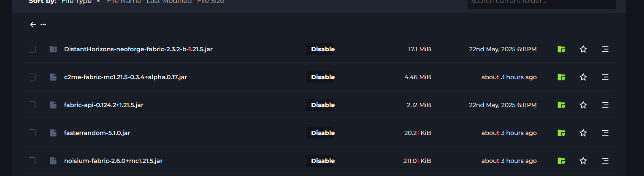Image resolution: width=644 pixels, height=176 pixels.
Task: Disable the c2me-fabric mod
Action: [x=320, y=77]
